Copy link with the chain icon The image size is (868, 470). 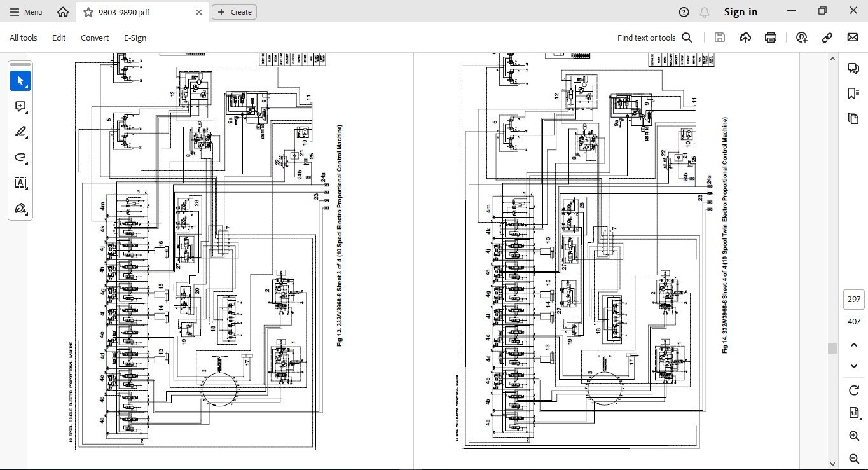click(x=827, y=38)
